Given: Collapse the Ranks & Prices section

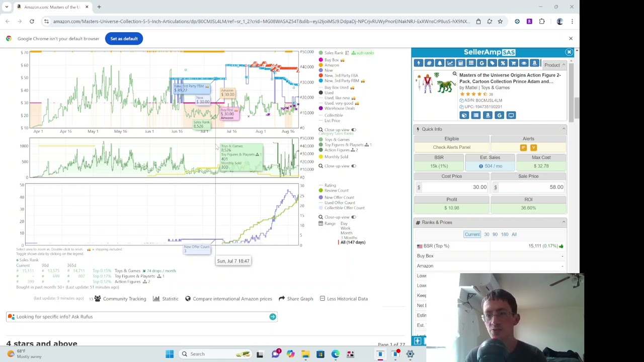Looking at the screenshot, I should [x=563, y=222].
